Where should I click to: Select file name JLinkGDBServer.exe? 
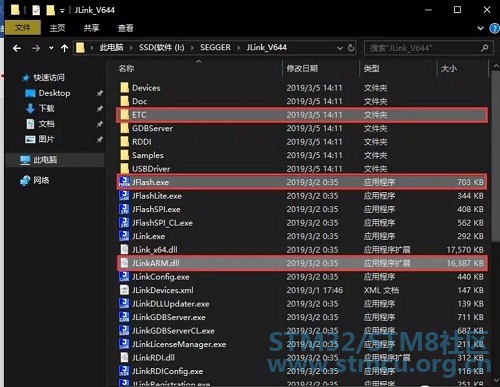[x=169, y=317]
